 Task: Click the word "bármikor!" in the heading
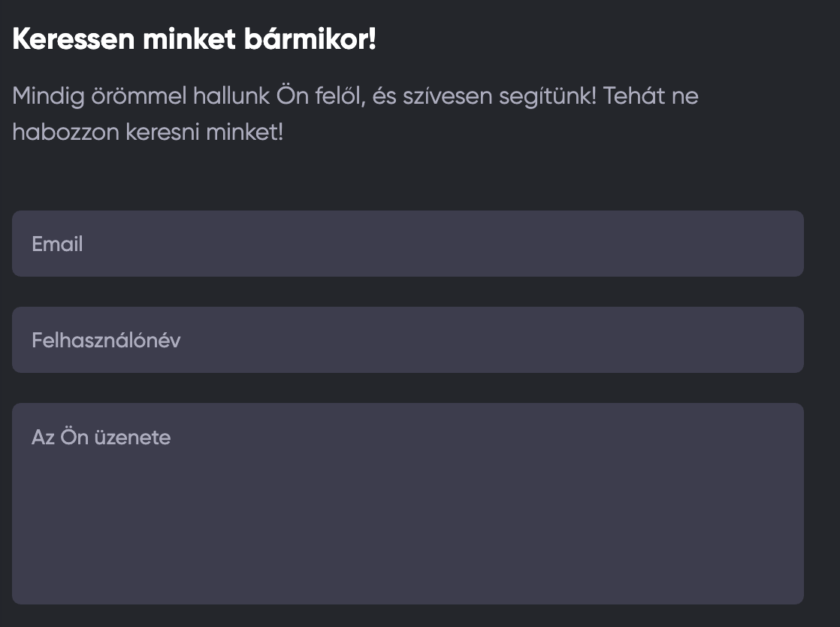(x=310, y=39)
